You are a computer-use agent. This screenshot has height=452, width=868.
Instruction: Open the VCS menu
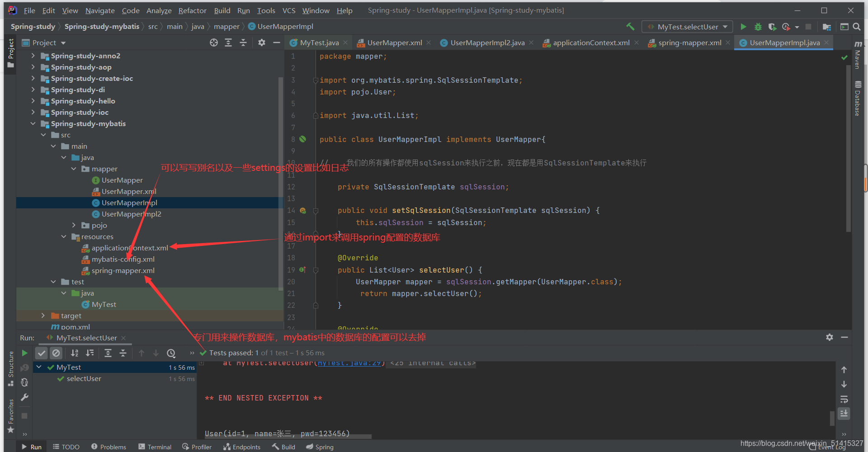point(289,10)
